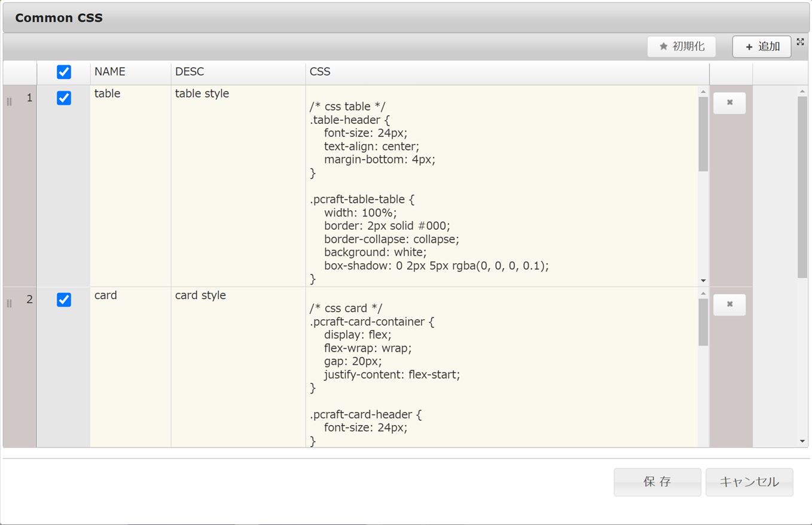This screenshot has width=812, height=525.
Task: Click the CSS column header
Action: tap(507, 72)
